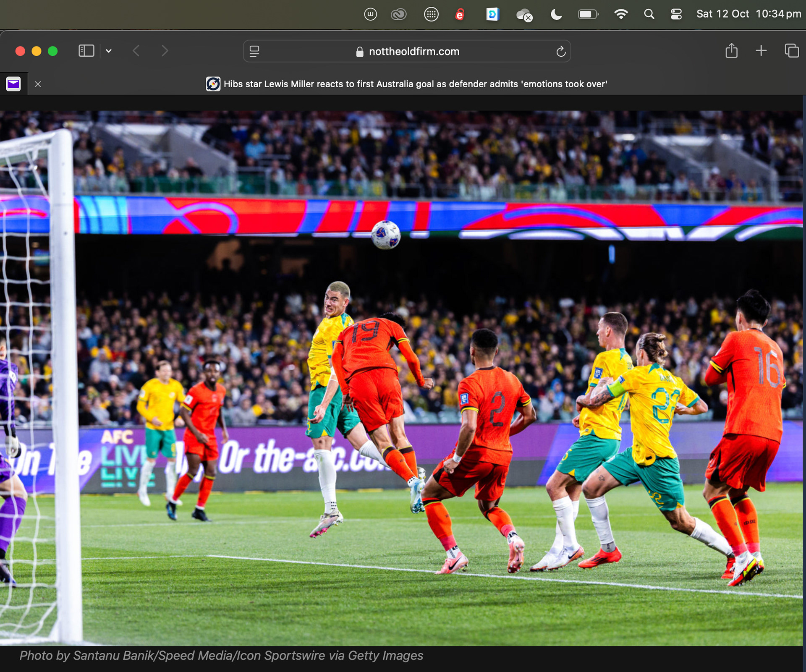806x672 pixels.
Task: Open the Share menu
Action: 731,51
